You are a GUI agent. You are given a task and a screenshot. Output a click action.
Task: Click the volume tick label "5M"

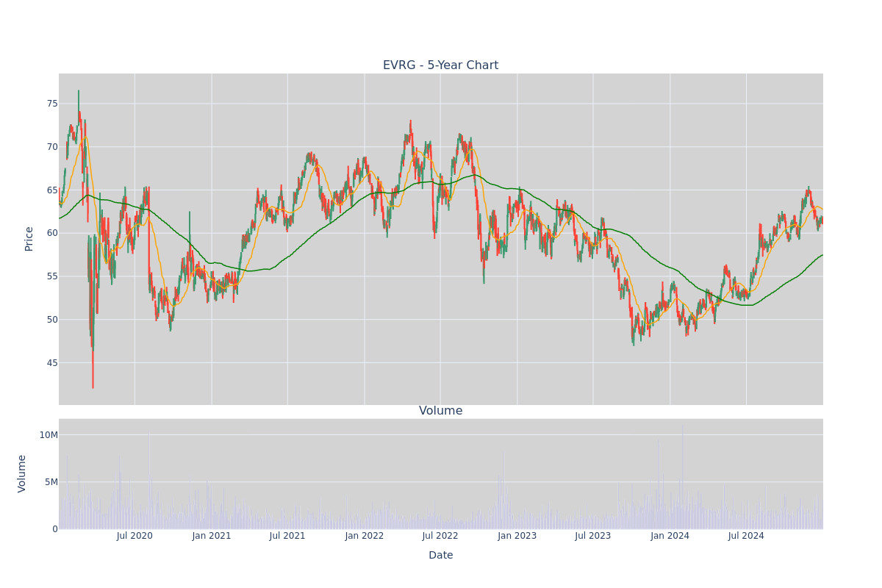click(x=51, y=482)
